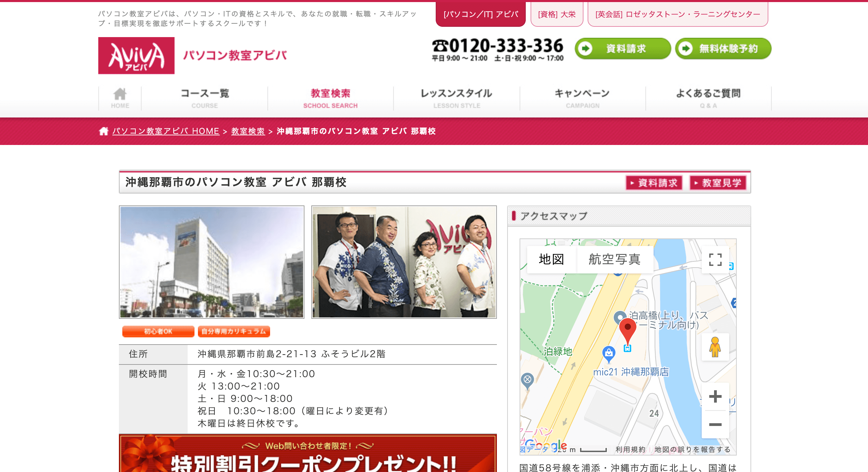The image size is (868, 472).
Task: Open the よくあるご質問 Q&A menu
Action: click(x=708, y=98)
